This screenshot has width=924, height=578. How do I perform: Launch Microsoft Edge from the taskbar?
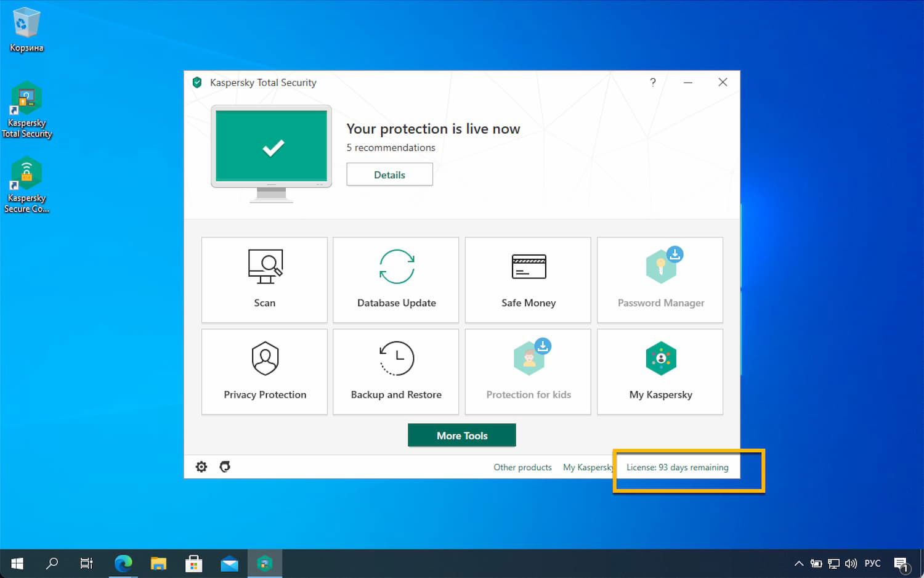(123, 563)
